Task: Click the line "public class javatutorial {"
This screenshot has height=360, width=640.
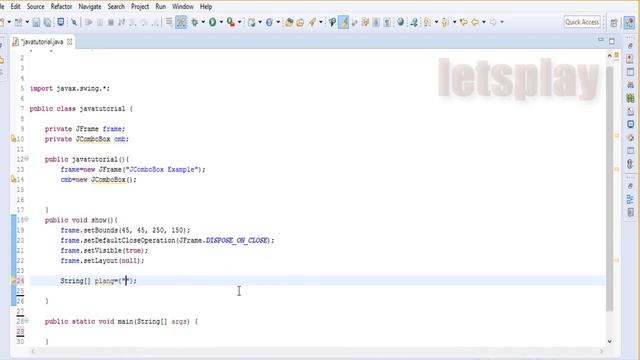Action: [x=81, y=109]
